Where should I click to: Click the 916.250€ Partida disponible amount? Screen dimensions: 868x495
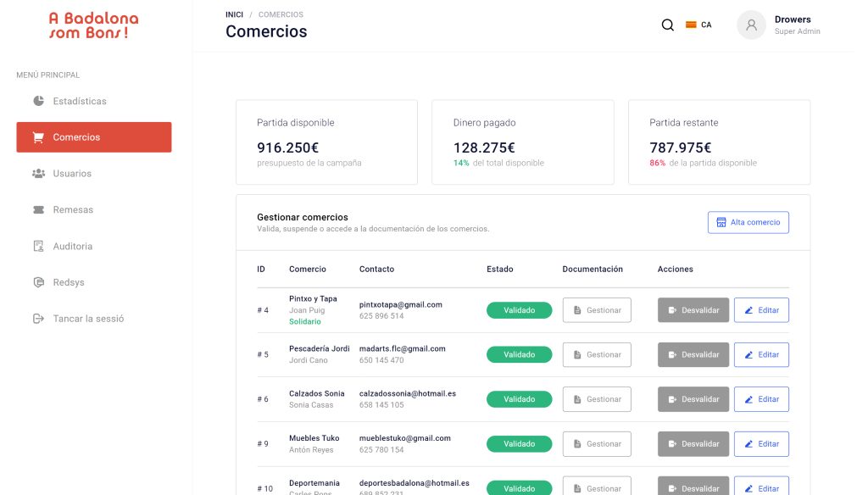(288, 147)
